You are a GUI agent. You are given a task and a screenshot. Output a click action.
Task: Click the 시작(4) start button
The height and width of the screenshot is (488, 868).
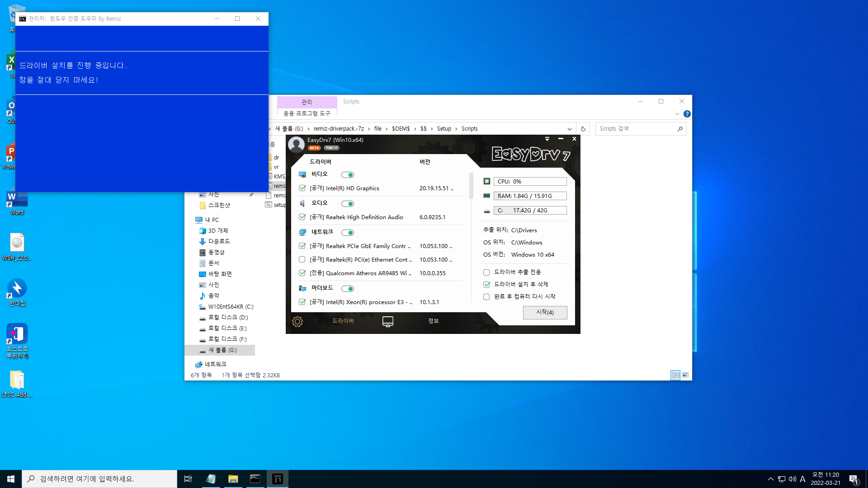[545, 312]
